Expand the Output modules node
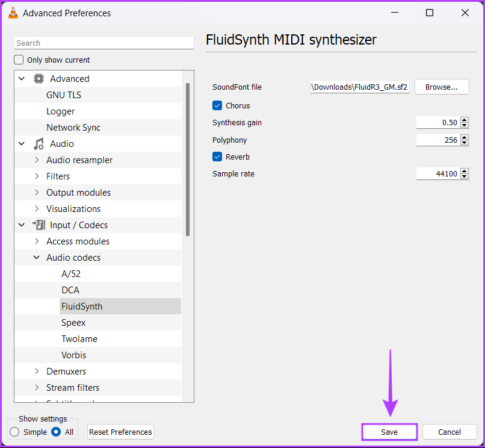Viewport: 485px width, 448px height. [37, 192]
